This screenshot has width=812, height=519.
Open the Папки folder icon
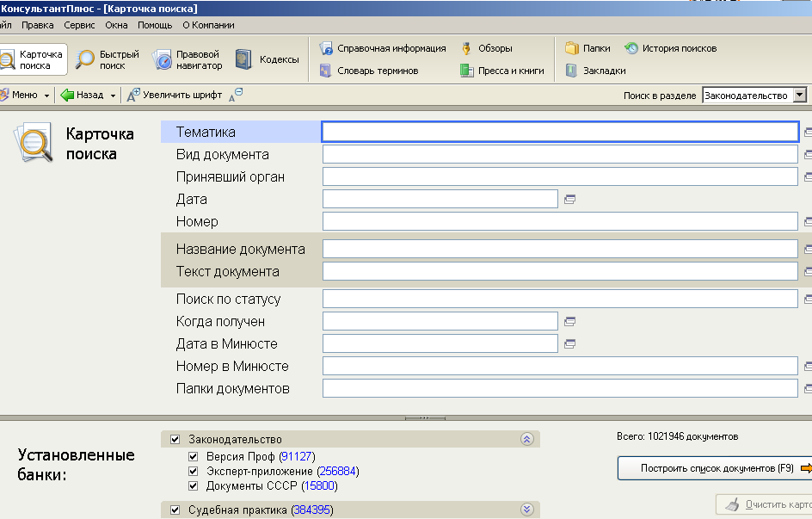tap(572, 48)
